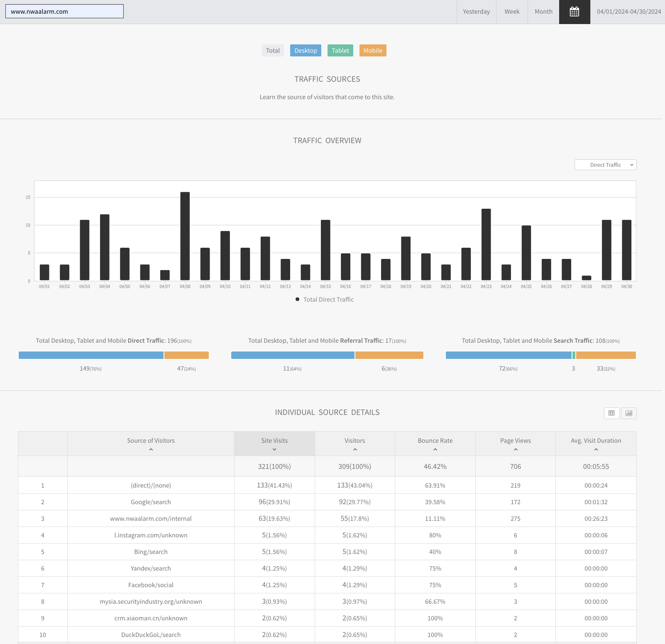This screenshot has height=644, width=665.
Task: Switch to bar chart view icon
Action: point(629,413)
